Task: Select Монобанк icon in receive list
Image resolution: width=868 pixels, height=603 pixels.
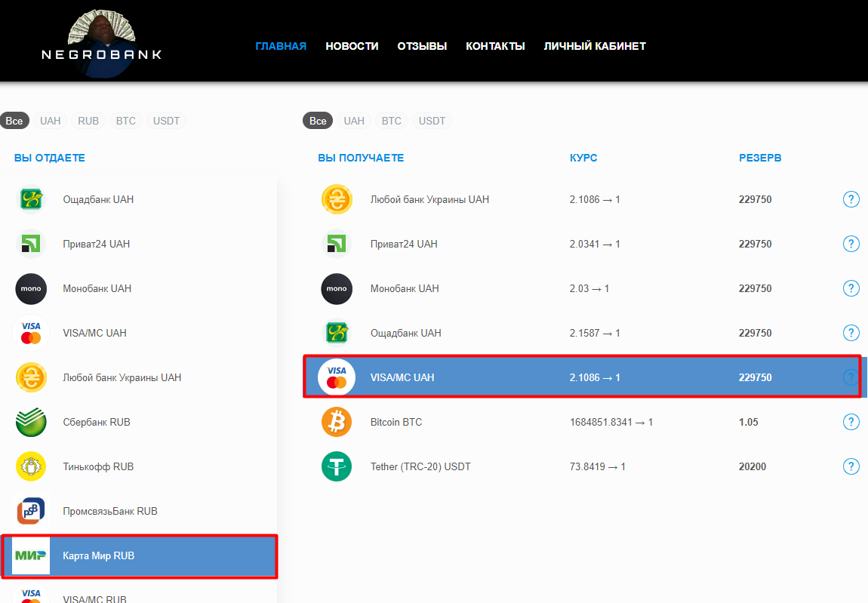Action: point(337,288)
